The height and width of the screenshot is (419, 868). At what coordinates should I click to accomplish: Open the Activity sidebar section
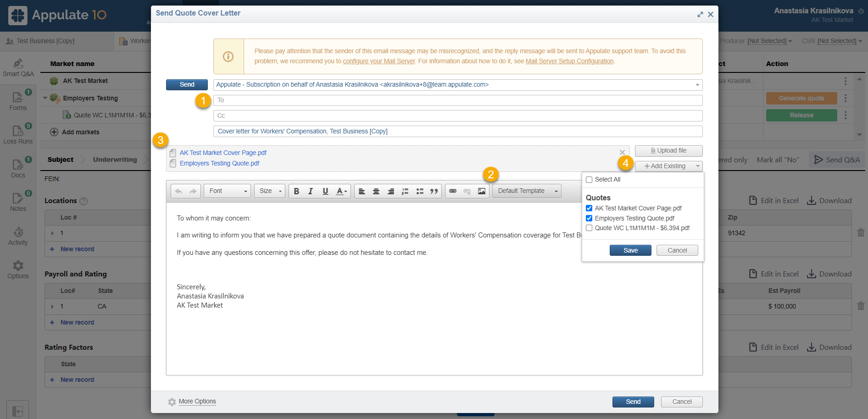[x=18, y=236]
